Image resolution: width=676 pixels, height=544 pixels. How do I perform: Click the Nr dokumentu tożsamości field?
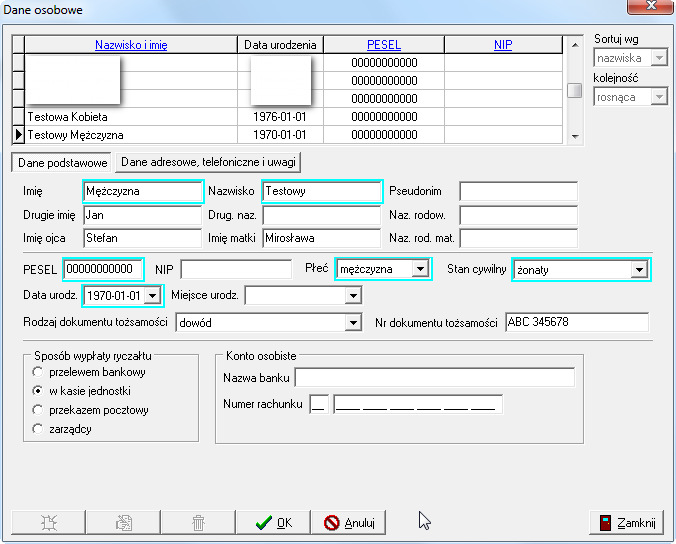coord(577,322)
